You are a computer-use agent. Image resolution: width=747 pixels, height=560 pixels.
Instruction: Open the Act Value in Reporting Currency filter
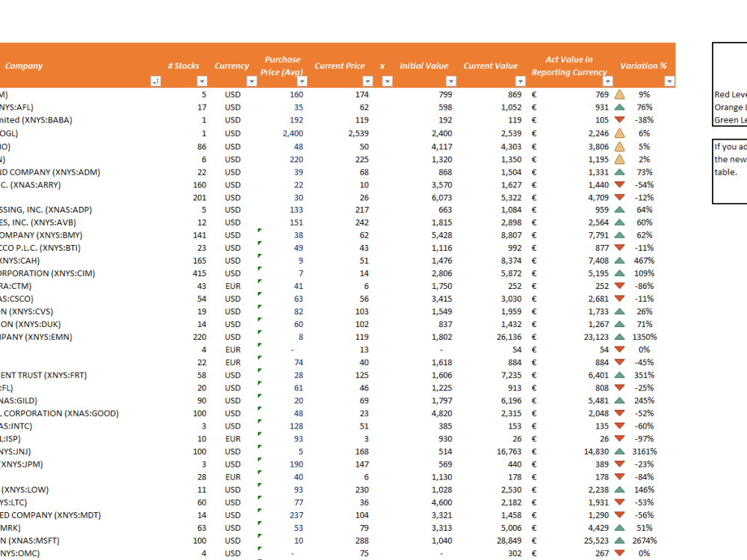coord(607,81)
